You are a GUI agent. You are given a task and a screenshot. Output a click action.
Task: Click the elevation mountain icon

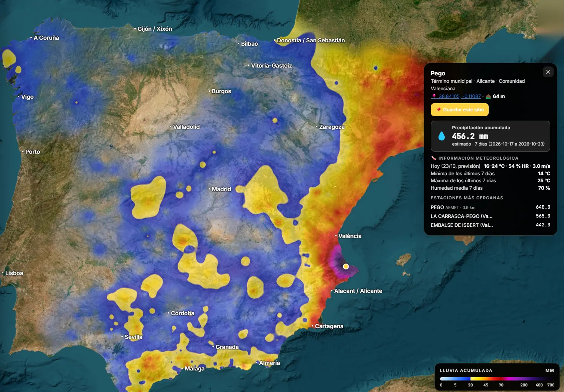point(488,97)
